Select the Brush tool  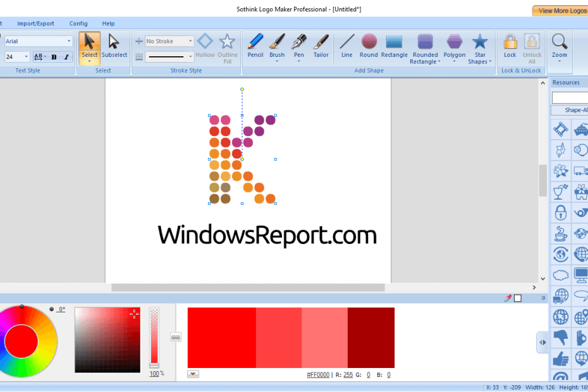[x=277, y=47]
